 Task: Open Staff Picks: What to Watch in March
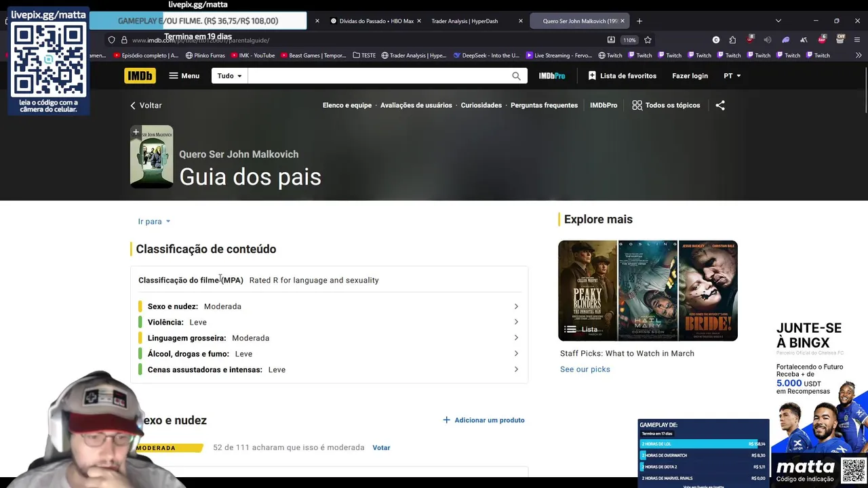click(627, 353)
